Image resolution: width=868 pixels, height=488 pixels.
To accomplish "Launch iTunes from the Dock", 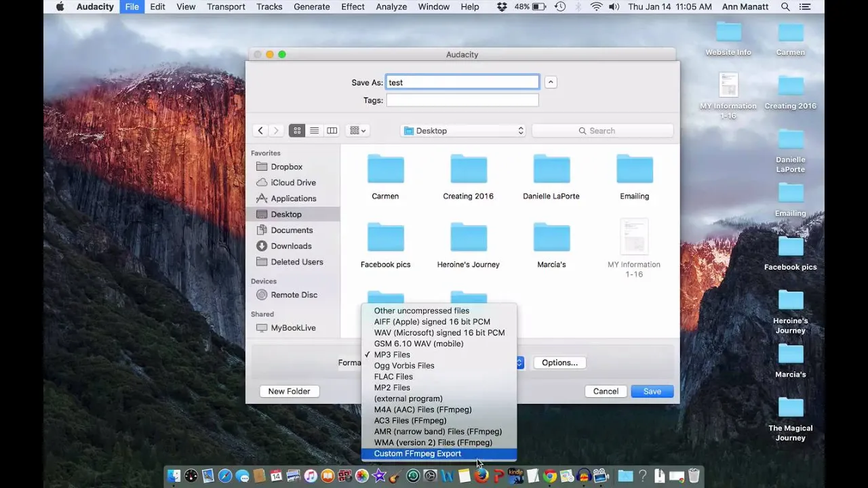I will click(311, 476).
